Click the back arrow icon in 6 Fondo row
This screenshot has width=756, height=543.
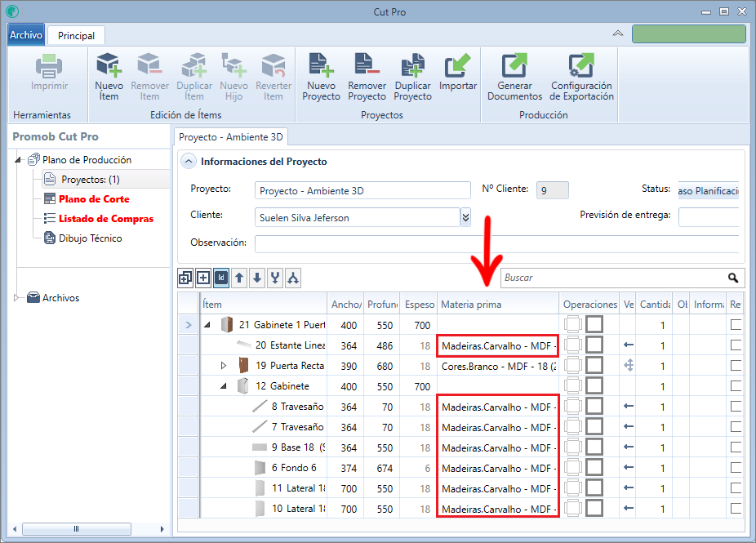tap(629, 467)
